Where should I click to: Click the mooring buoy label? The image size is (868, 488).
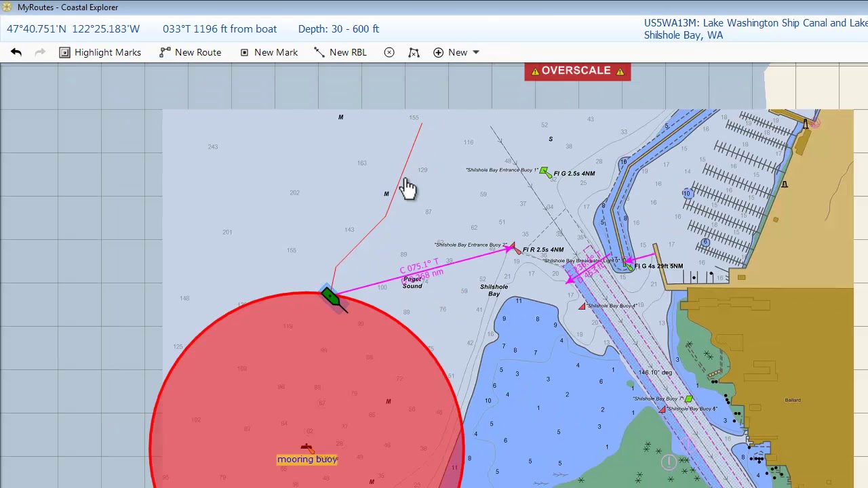coord(307,460)
